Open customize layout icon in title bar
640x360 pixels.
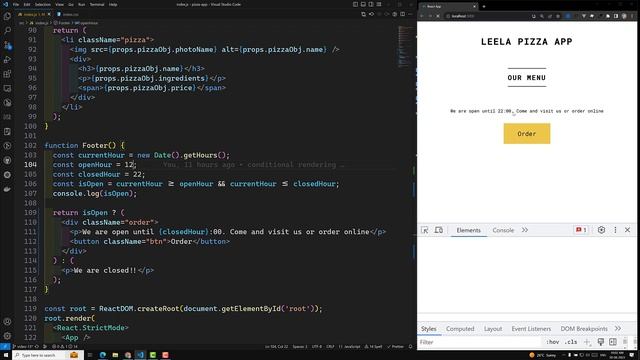coord(379,4)
